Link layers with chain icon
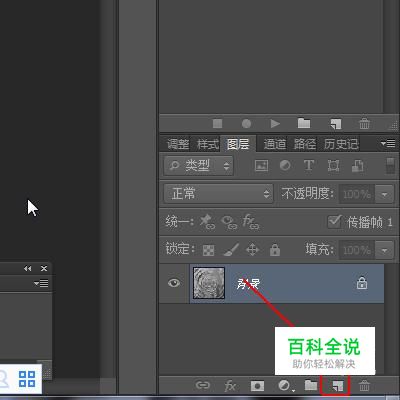 coord(203,386)
